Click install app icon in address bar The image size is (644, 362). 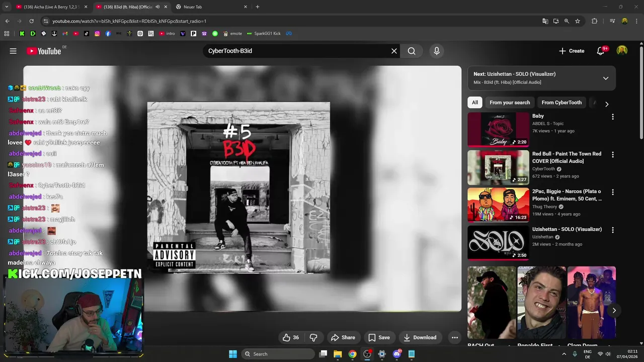[x=556, y=21]
